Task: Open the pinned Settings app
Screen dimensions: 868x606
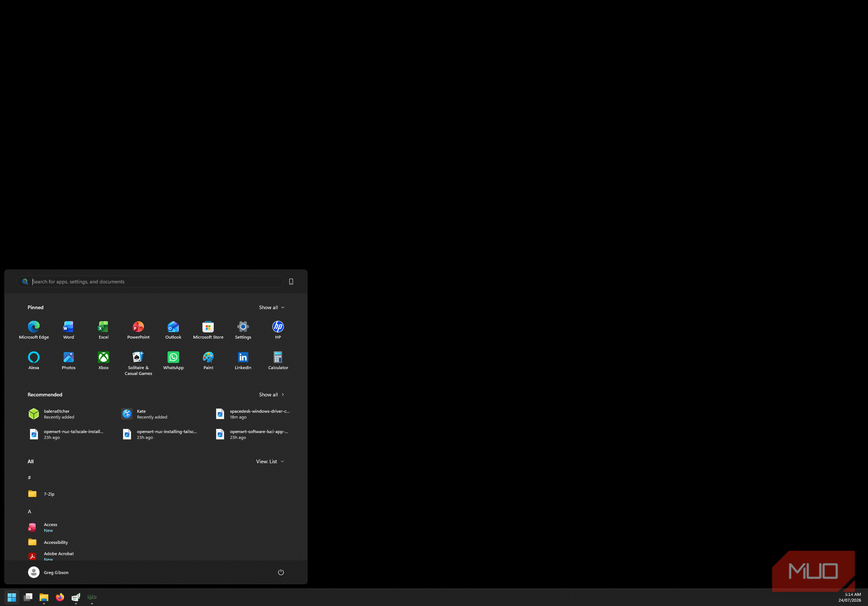Action: pyautogui.click(x=243, y=330)
